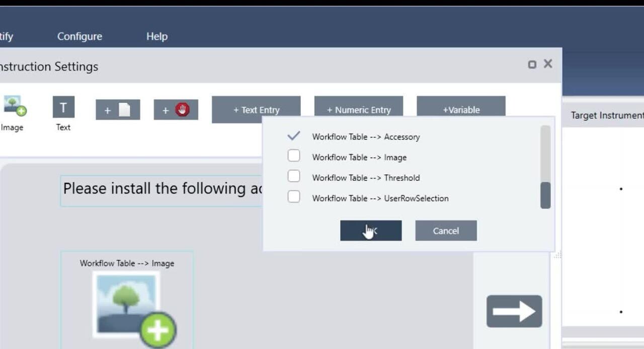Maximize the Instruction Settings dialog
This screenshot has width=644, height=349.
pos(532,64)
